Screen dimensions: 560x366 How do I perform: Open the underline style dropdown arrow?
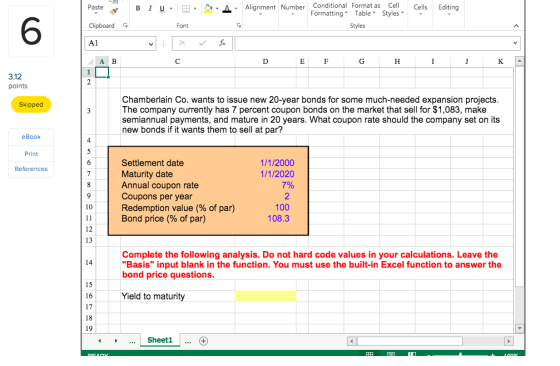[x=171, y=8]
